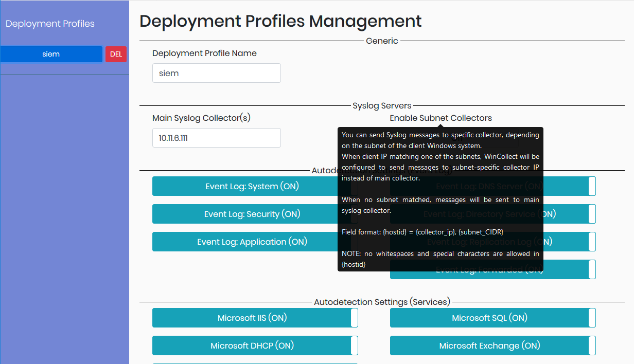Viewport: 634px width, 364px height.
Task: Focus the Main Syslog Collector(s) input
Action: 216,138
